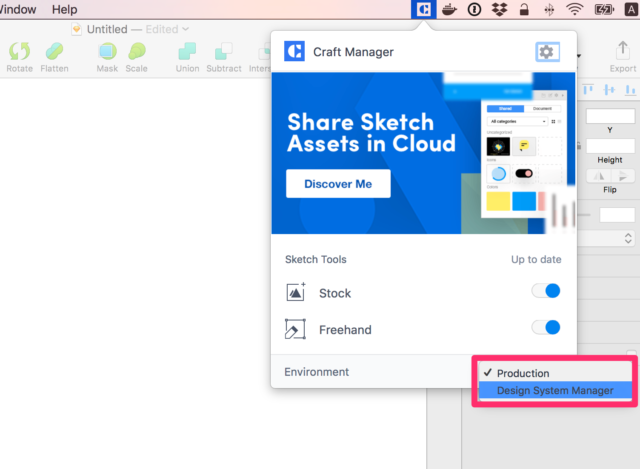
Task: Click the inspector up-down stepper arrows
Action: pyautogui.click(x=628, y=238)
